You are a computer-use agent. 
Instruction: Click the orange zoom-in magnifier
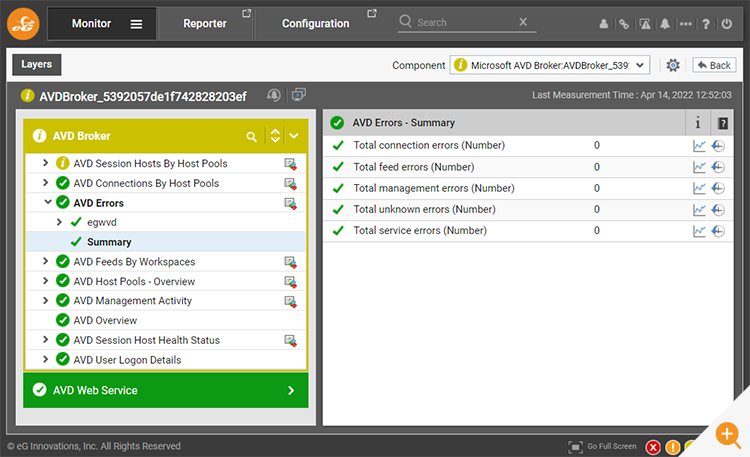pyautogui.click(x=728, y=435)
